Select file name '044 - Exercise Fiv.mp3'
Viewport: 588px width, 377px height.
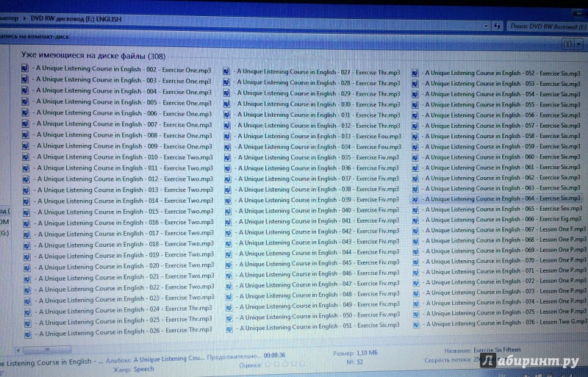320,253
